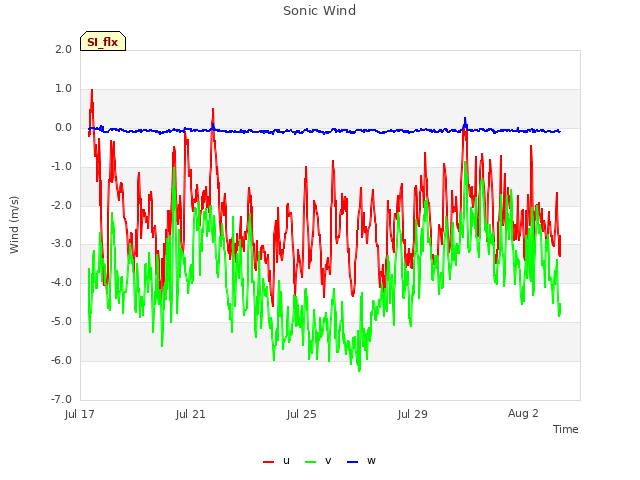This screenshot has width=640, height=480.
Task: Click the '-4.0' y-axis value
Action: [x=62, y=282]
